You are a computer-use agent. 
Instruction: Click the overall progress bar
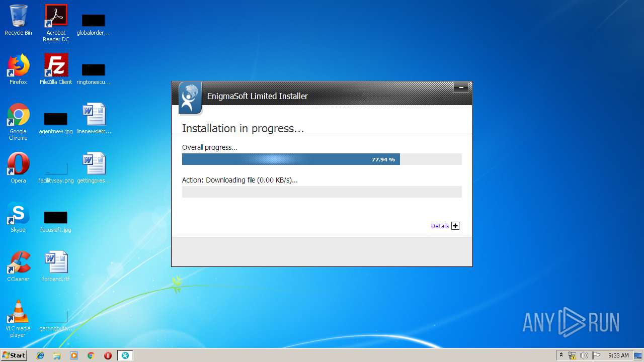pyautogui.click(x=322, y=159)
